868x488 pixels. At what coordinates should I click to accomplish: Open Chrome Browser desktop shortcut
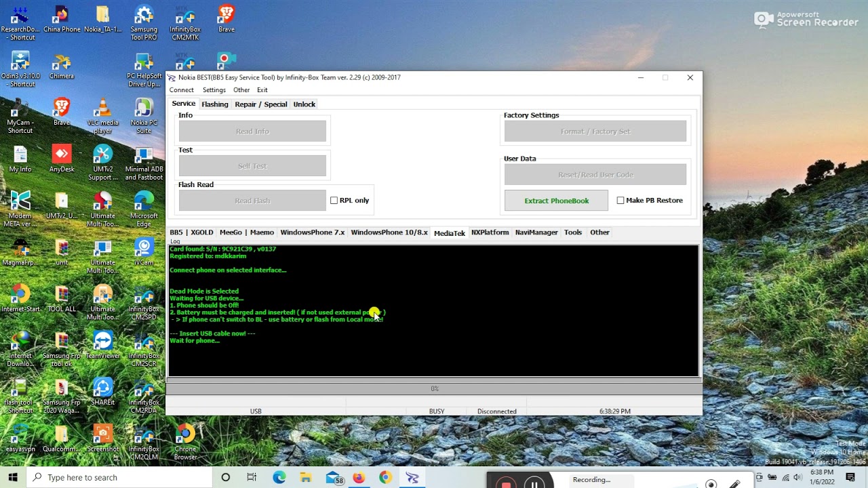pos(185,442)
